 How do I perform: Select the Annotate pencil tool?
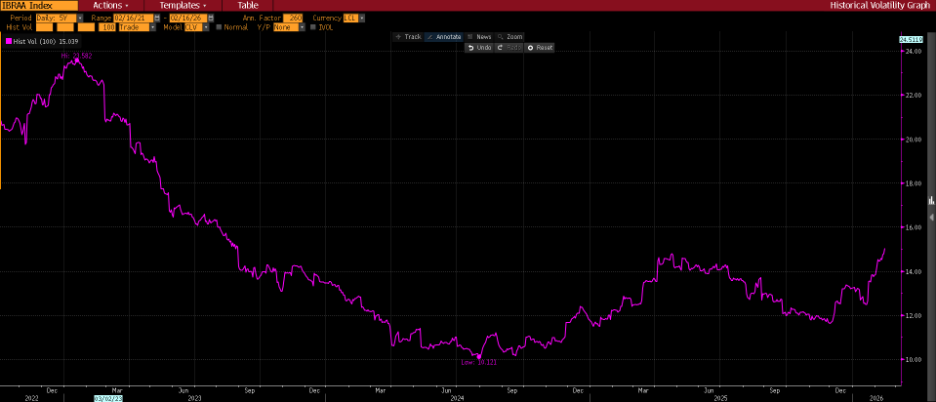click(443, 36)
